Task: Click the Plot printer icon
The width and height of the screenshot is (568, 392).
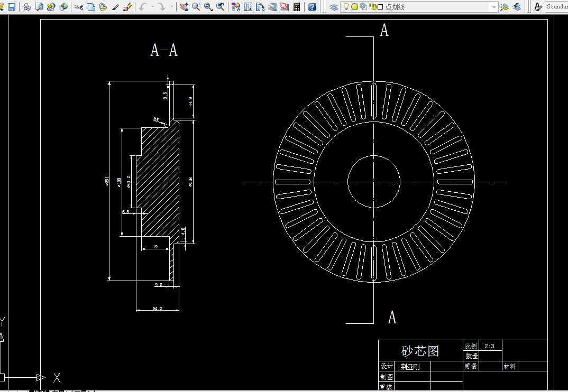Action: click(x=27, y=6)
